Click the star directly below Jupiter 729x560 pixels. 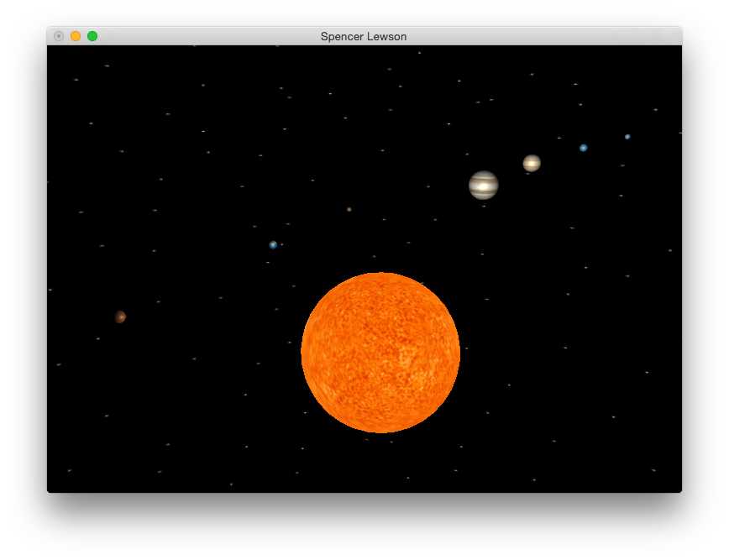tap(484, 206)
